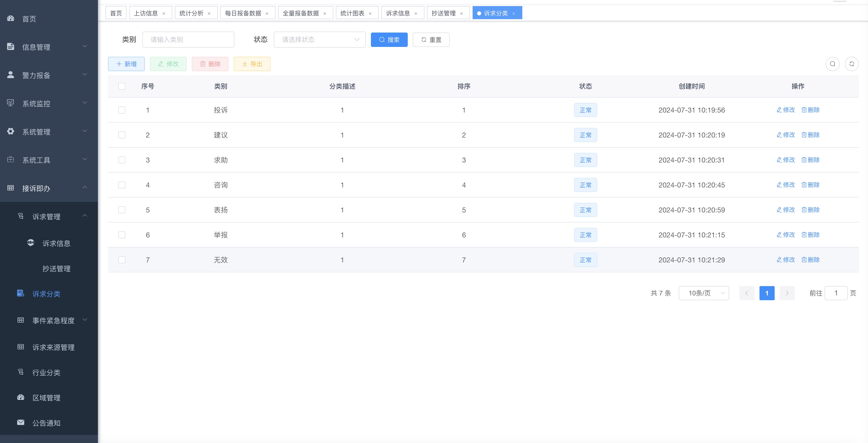Click the 诉求信息 404 icon
This screenshot has width=868, height=443.
31,242
